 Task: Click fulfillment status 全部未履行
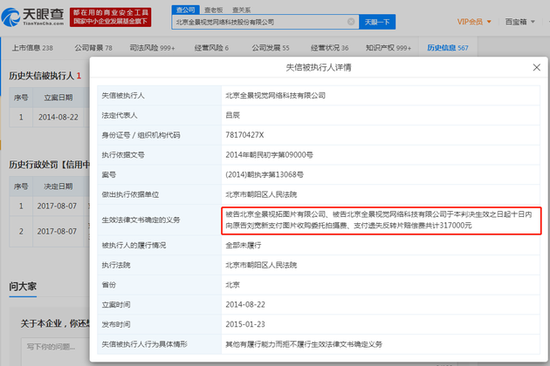243,245
